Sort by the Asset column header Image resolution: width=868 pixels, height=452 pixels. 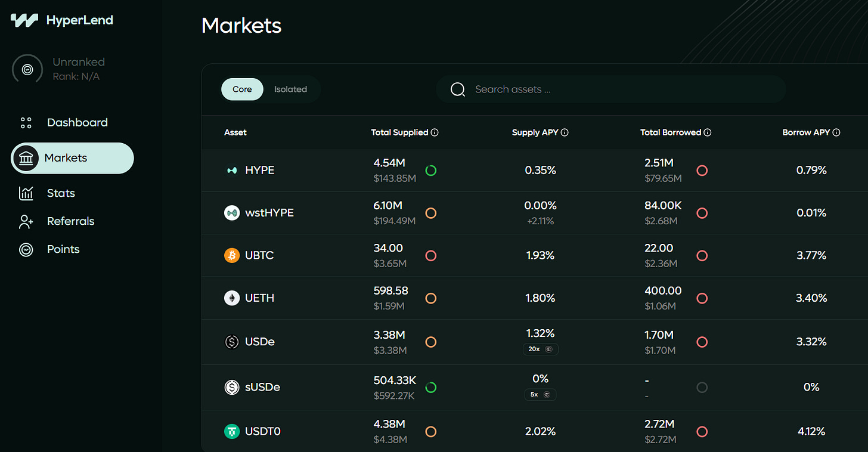click(x=235, y=132)
